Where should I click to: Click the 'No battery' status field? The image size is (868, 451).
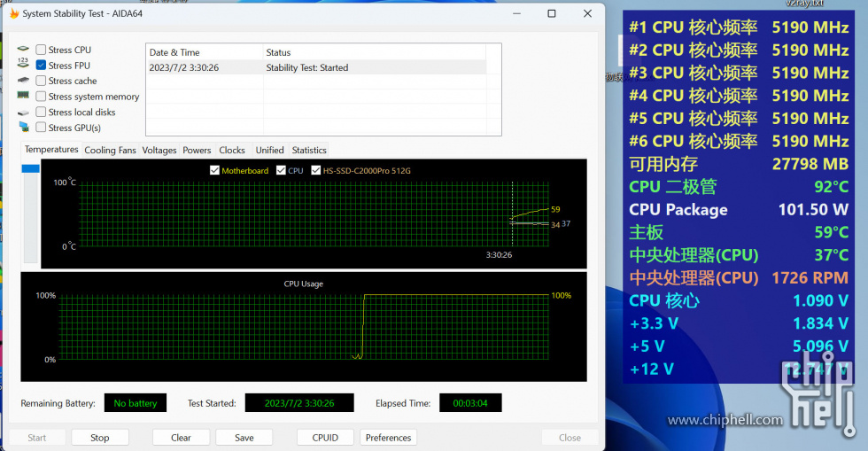tap(135, 403)
